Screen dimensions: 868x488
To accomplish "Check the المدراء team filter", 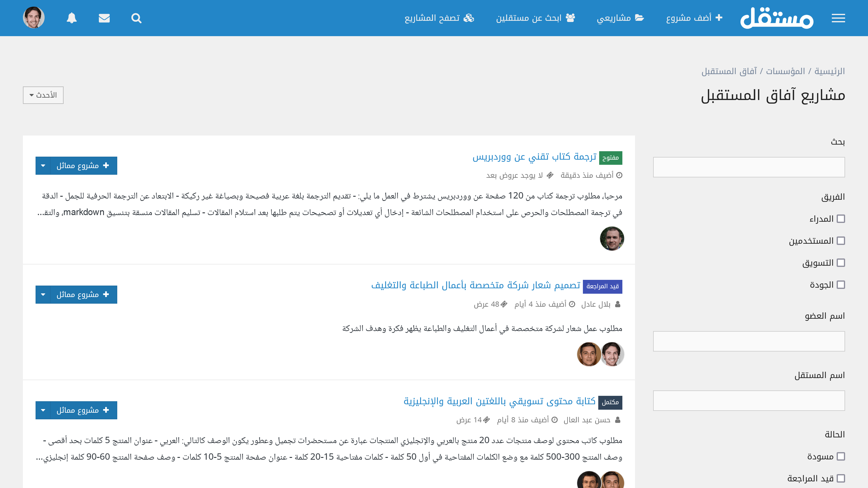I will click(841, 219).
